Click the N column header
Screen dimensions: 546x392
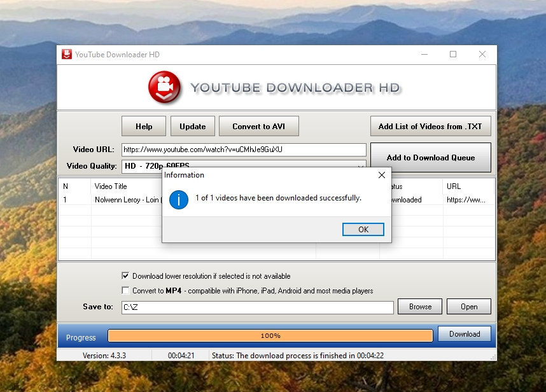(x=66, y=186)
